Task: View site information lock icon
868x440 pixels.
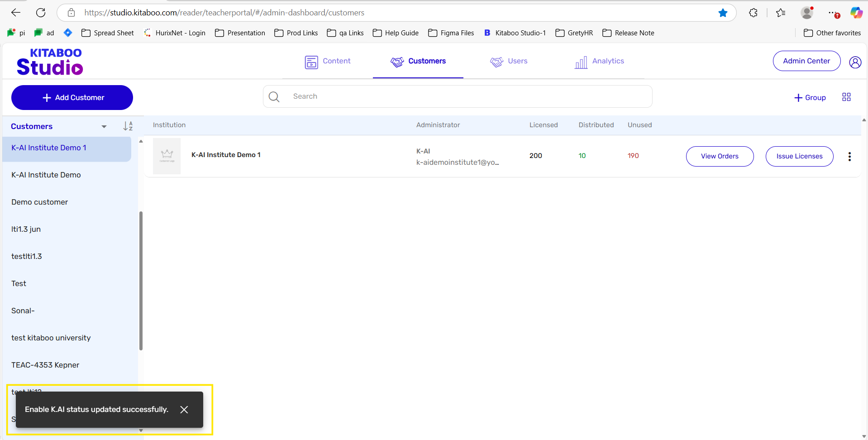Action: coord(71,13)
